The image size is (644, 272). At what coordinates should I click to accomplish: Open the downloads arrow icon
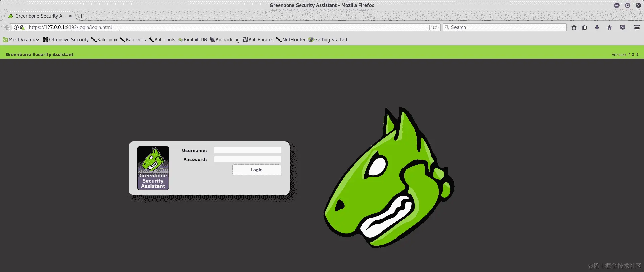click(597, 27)
